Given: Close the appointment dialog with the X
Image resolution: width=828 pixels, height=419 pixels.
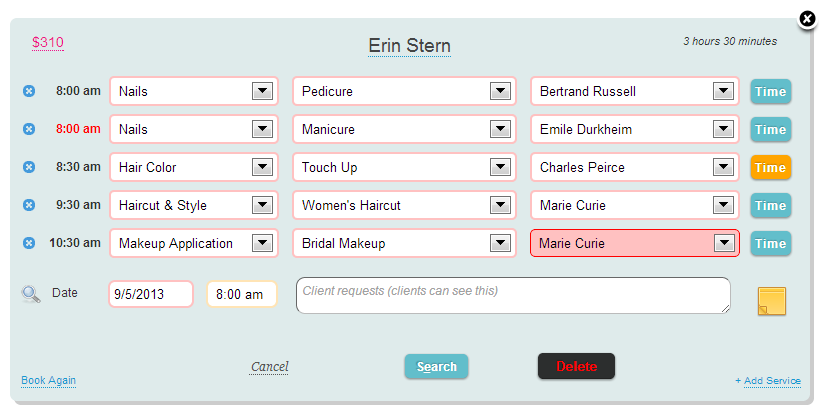Looking at the screenshot, I should [x=807, y=20].
